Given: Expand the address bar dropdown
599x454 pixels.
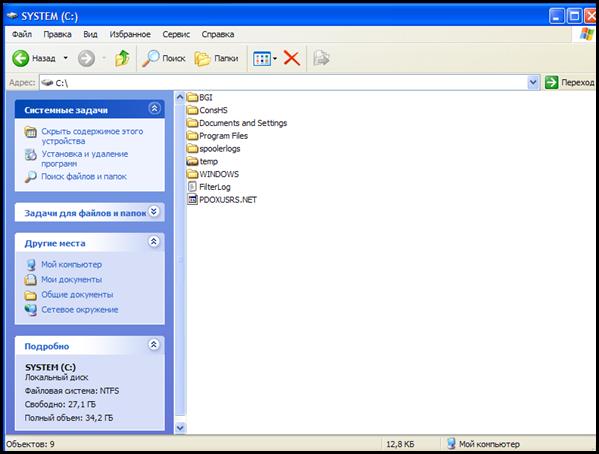Looking at the screenshot, I should (533, 83).
